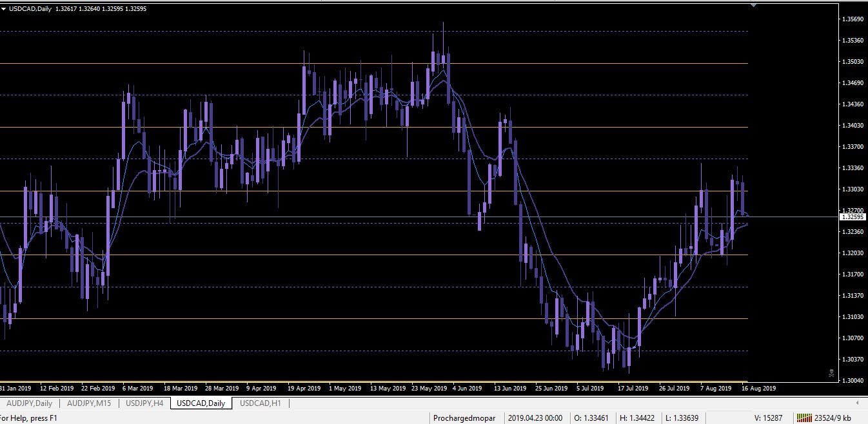Click the 1.34690 price scale label
Screen dimensions: 868x424
pyautogui.click(x=853, y=83)
